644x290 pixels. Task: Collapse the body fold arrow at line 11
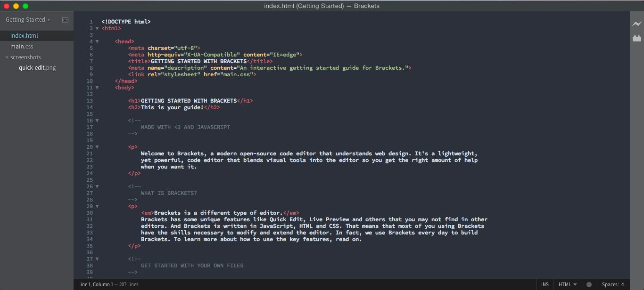[x=97, y=88]
